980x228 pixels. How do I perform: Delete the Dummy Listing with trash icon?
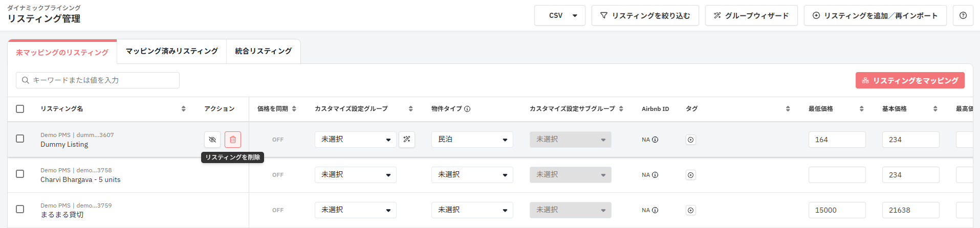pyautogui.click(x=233, y=140)
